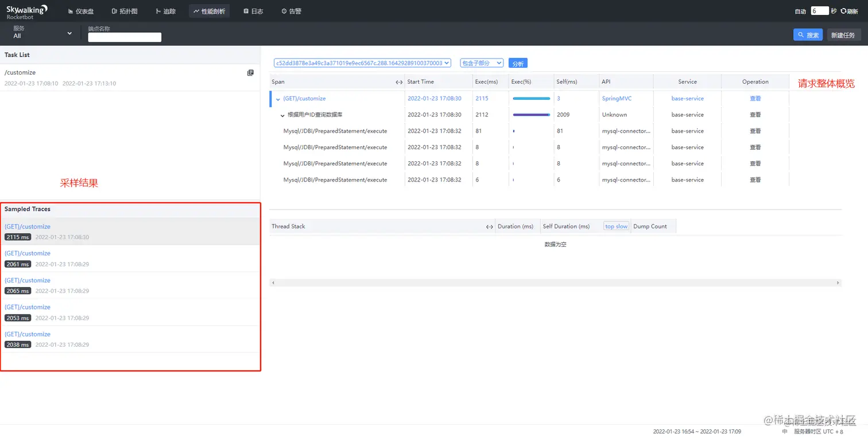Click the blue 搜索 search button
The height and width of the screenshot is (438, 868).
[808, 35]
